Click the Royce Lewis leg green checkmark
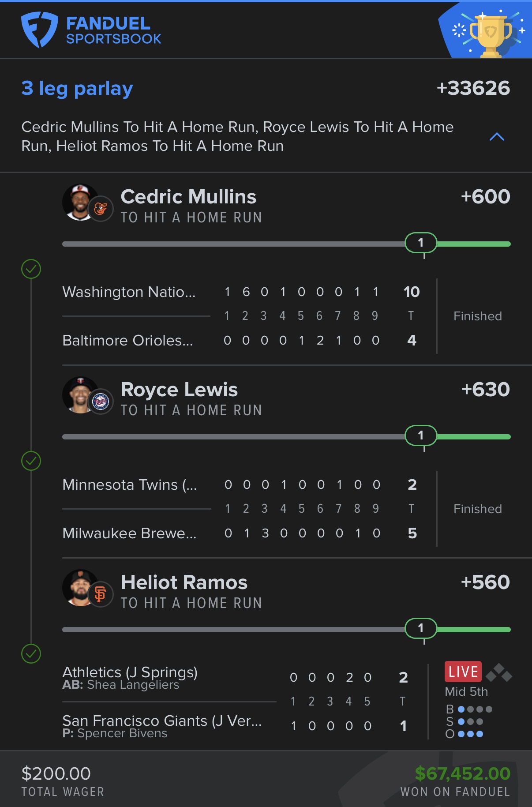Image resolution: width=532 pixels, height=807 pixels. click(x=31, y=461)
